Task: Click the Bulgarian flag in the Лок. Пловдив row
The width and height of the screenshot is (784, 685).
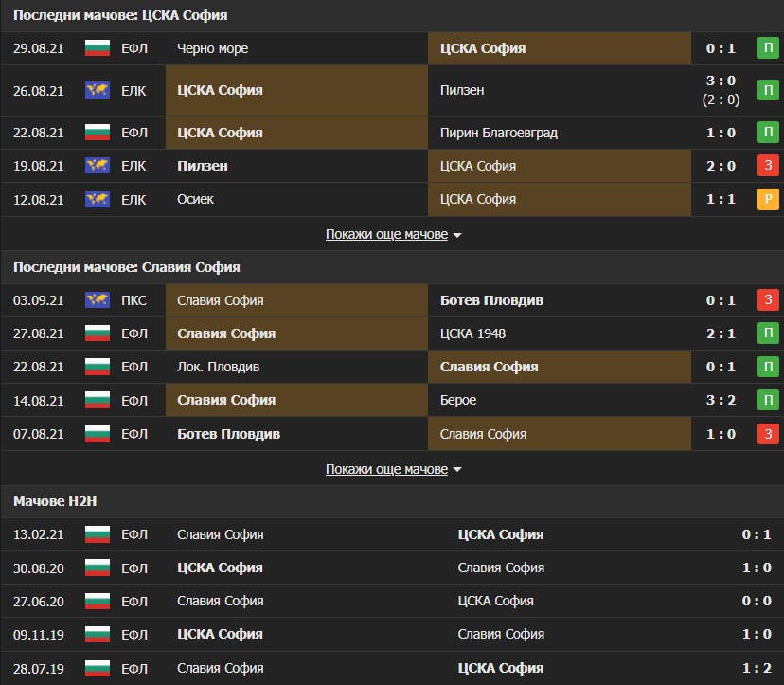Action: (x=98, y=367)
